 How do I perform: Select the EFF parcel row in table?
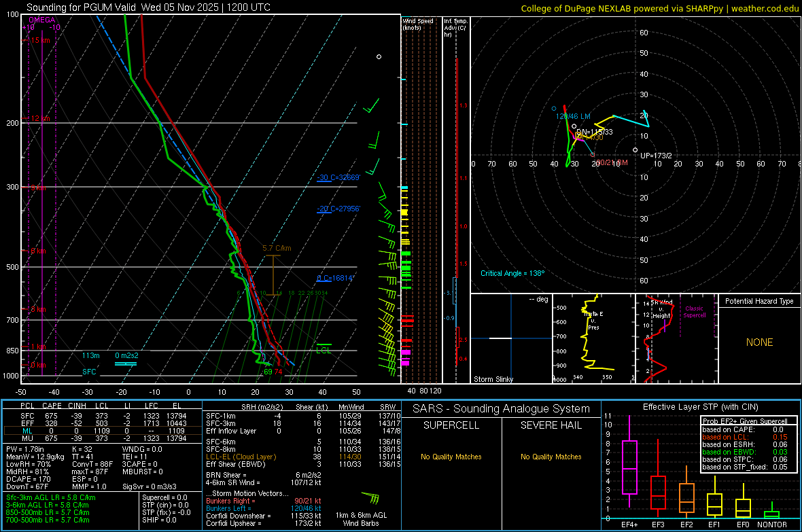point(103,423)
